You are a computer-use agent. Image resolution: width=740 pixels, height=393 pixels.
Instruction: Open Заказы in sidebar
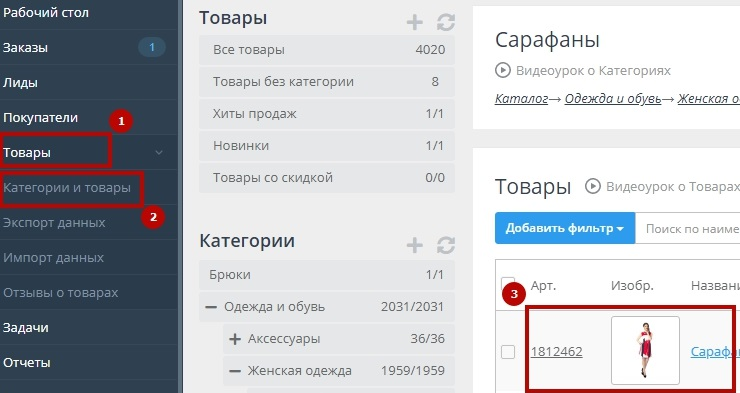(25, 48)
